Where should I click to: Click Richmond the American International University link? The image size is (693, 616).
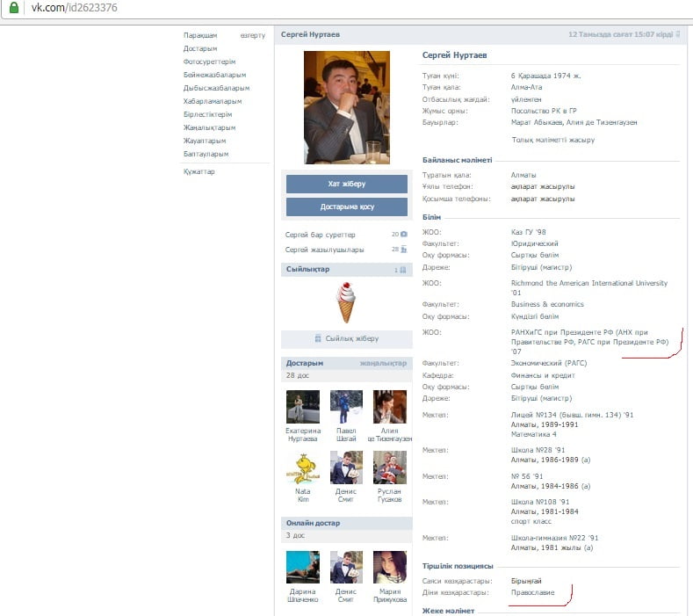coord(589,288)
